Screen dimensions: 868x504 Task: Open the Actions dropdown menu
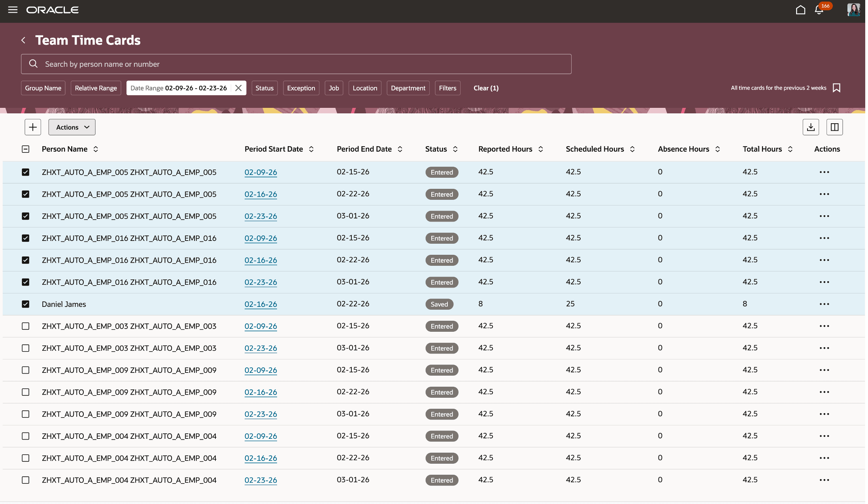pos(72,127)
